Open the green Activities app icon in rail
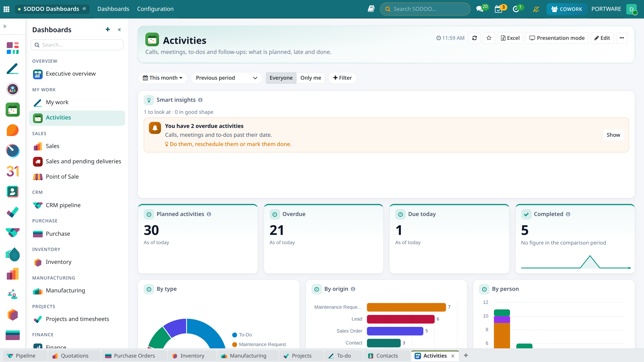644x362 pixels. click(x=12, y=110)
